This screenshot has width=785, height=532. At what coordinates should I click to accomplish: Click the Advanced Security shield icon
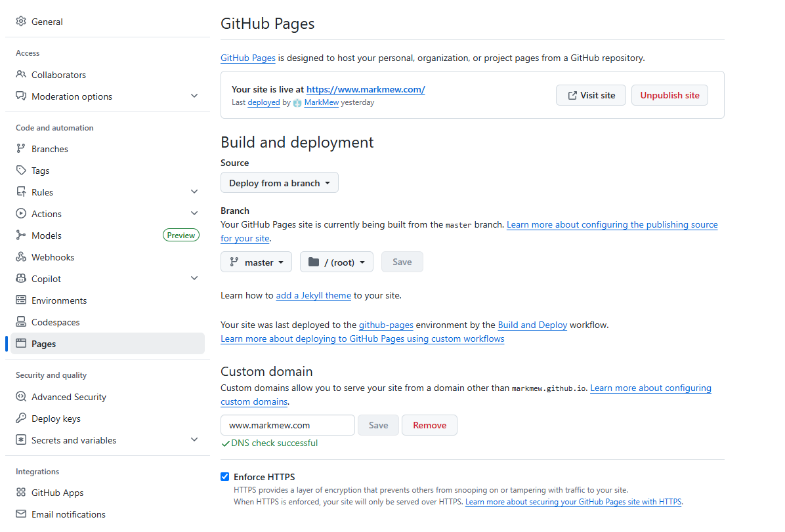pyautogui.click(x=20, y=396)
